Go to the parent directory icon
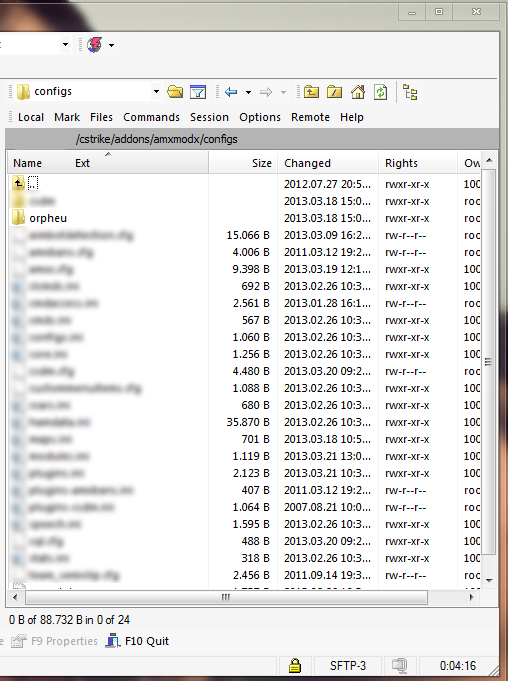This screenshot has width=508, height=681. 311,92
